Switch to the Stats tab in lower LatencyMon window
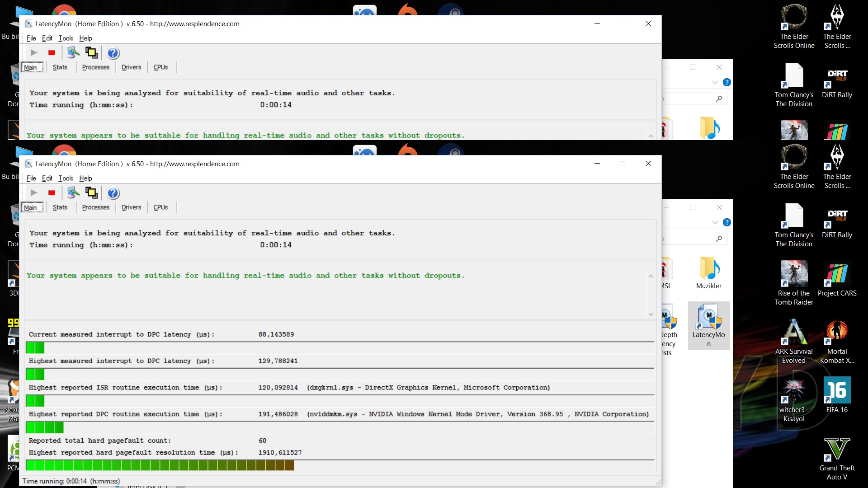868x488 pixels. [x=60, y=207]
